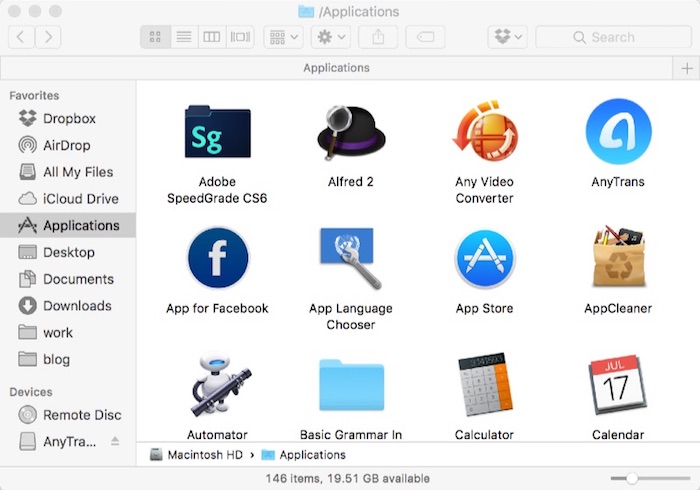Open the Action gear dropdown menu
This screenshot has height=490, width=700.
tap(330, 37)
